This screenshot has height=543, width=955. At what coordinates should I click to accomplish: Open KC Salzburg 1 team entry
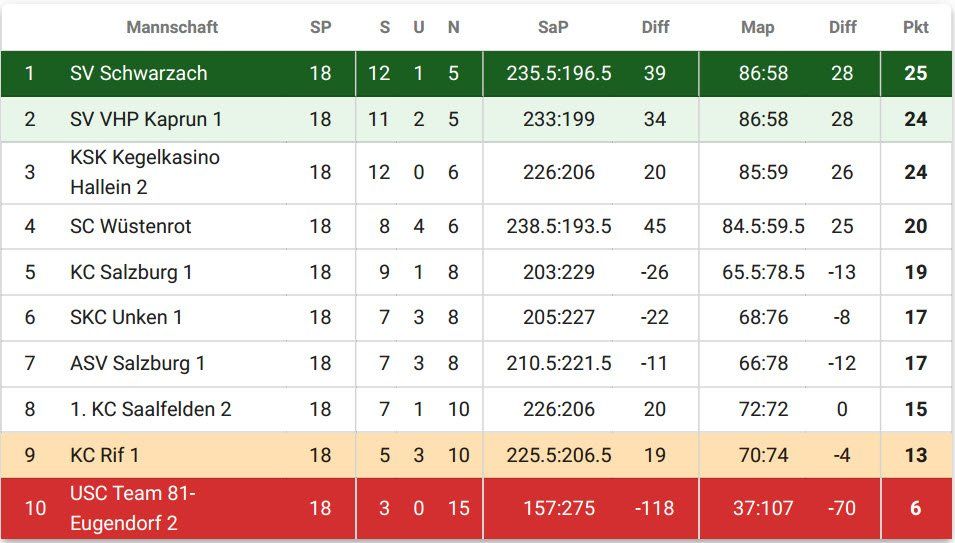point(131,272)
